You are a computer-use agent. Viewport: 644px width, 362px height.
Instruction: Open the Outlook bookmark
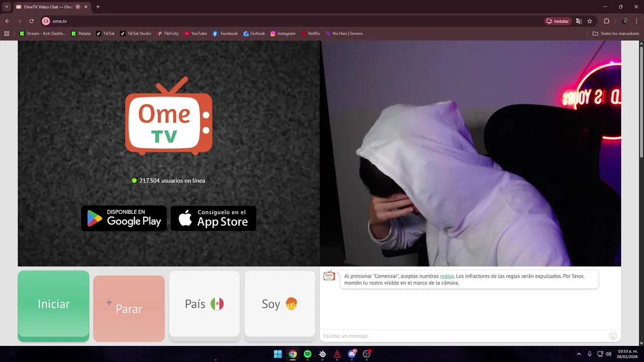pyautogui.click(x=254, y=34)
